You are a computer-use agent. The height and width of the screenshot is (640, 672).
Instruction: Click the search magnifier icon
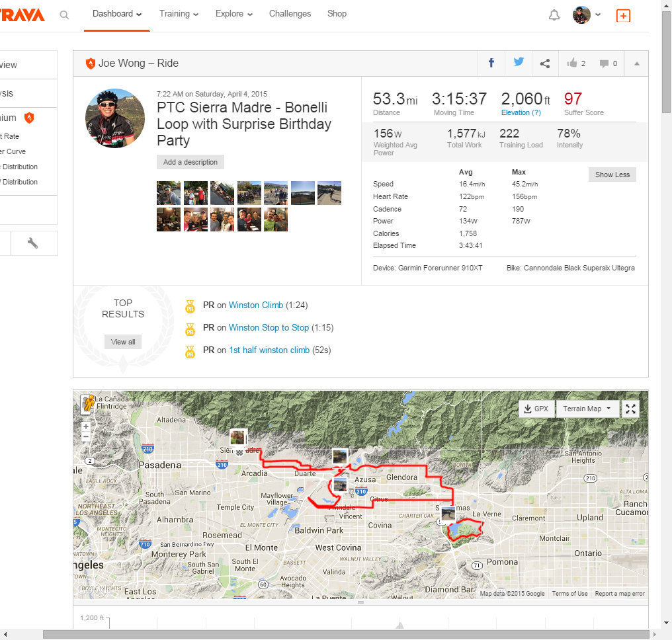click(x=64, y=15)
